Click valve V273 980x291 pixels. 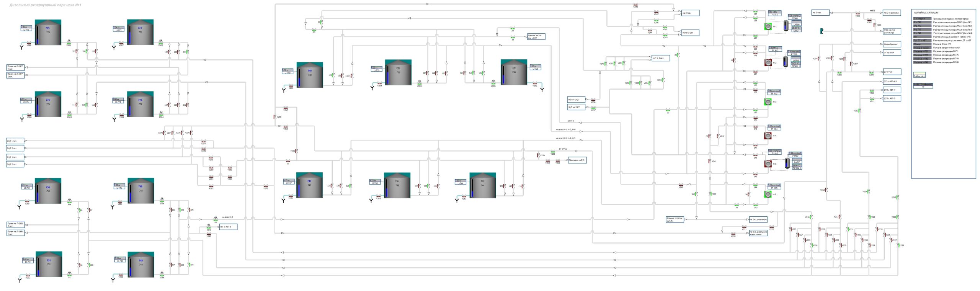point(165,133)
